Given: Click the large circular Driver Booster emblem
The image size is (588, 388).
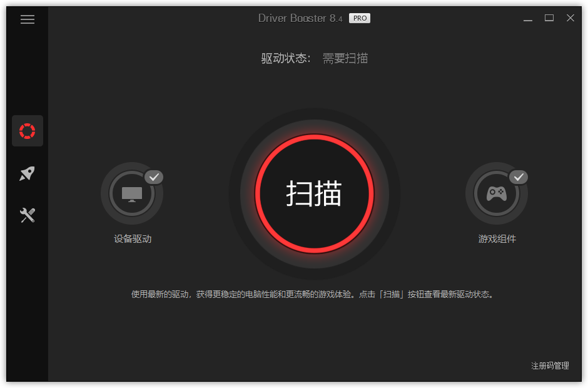Looking at the screenshot, I should tap(315, 194).
